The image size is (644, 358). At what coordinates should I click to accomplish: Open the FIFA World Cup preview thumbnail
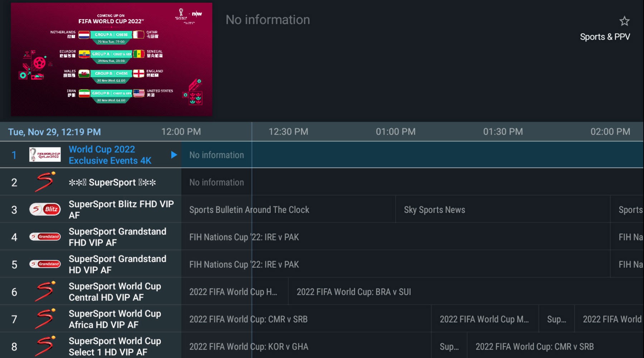coord(111,59)
